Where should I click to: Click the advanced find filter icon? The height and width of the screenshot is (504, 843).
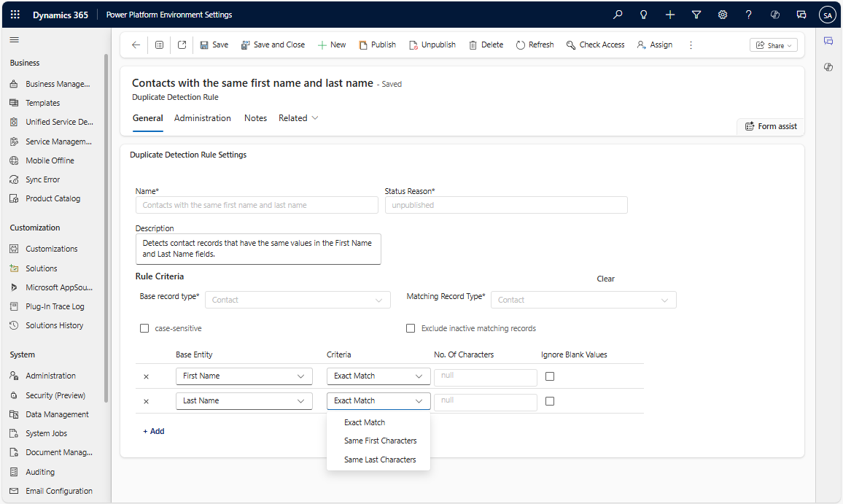pyautogui.click(x=696, y=15)
